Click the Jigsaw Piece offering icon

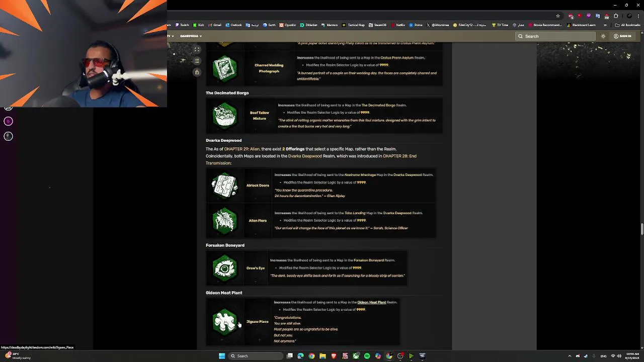pos(224,322)
